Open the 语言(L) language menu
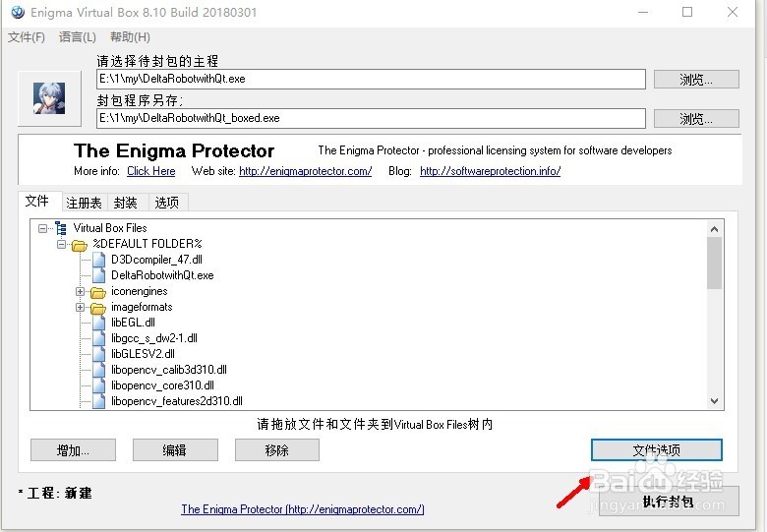The height and width of the screenshot is (532, 767). [x=78, y=37]
